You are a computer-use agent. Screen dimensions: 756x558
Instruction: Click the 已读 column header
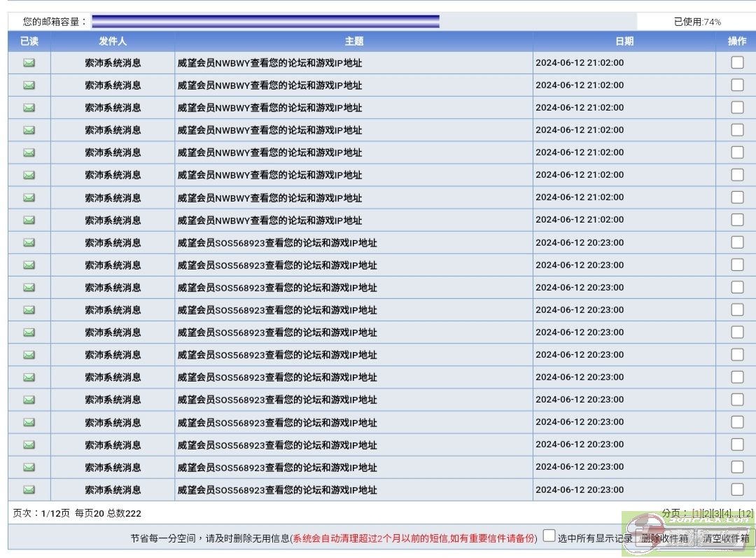click(x=29, y=41)
